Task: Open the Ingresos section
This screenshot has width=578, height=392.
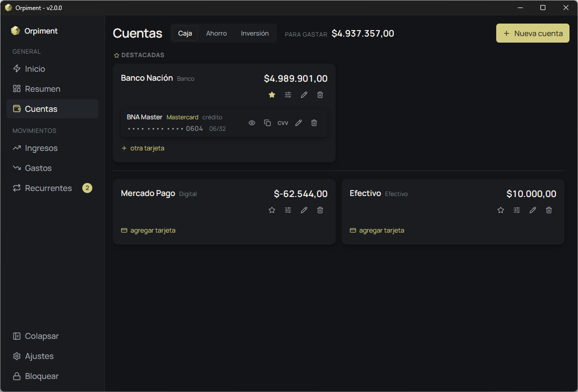Action: (52, 148)
